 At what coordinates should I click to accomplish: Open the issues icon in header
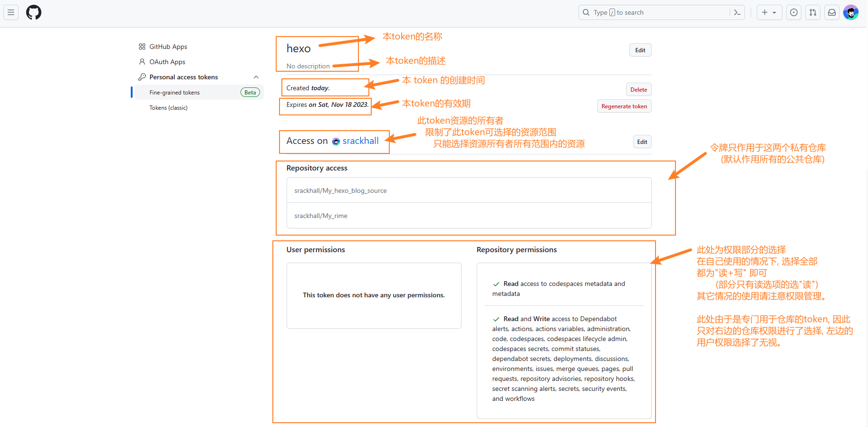[793, 12]
